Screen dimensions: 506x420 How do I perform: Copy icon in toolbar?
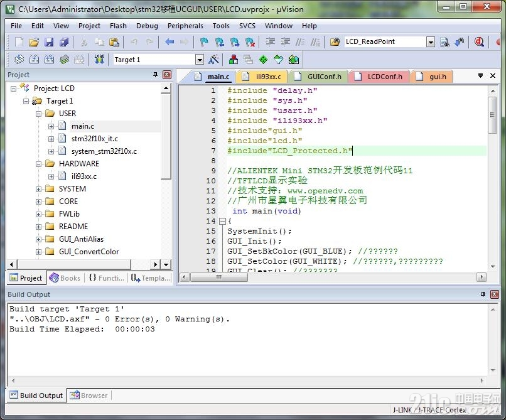[99, 42]
